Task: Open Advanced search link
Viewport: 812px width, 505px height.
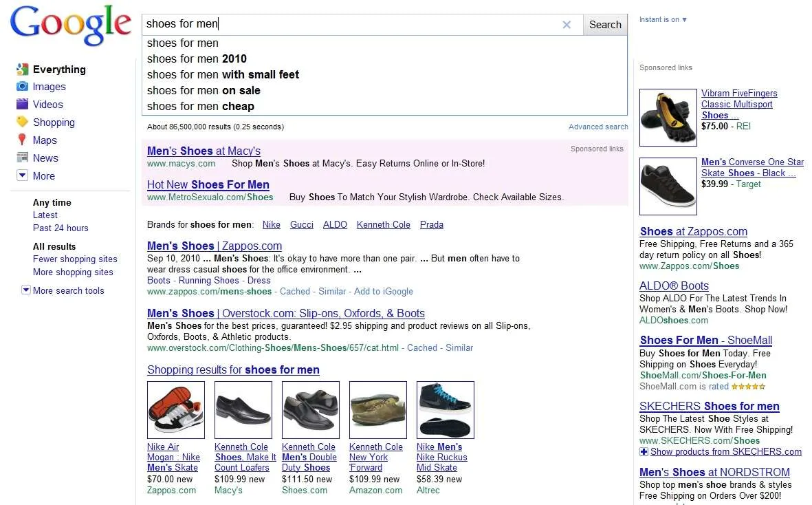Action: tap(598, 127)
